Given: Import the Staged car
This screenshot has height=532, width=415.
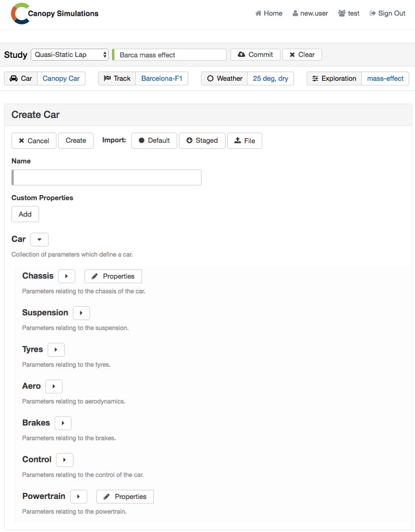Looking at the screenshot, I should [202, 140].
